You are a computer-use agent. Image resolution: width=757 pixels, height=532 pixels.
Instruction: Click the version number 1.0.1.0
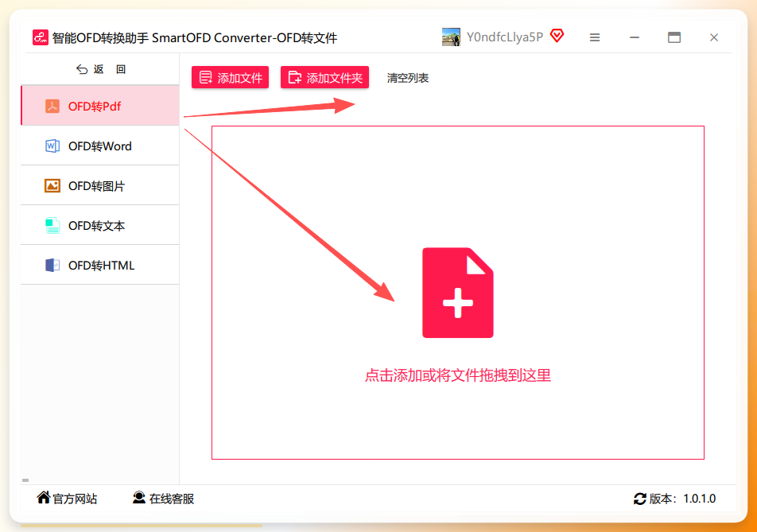(700, 499)
